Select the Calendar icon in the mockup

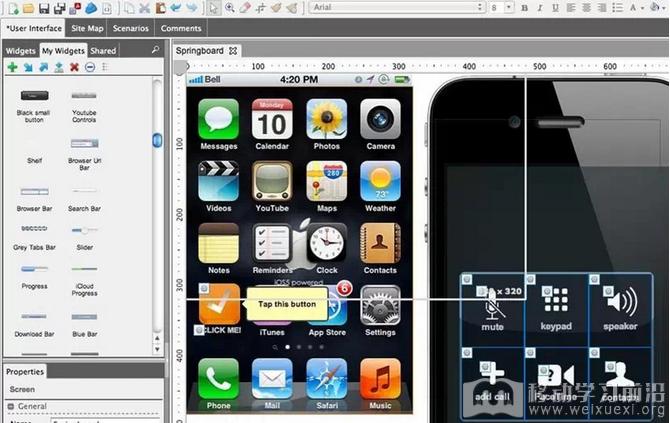pyautogui.click(x=272, y=119)
